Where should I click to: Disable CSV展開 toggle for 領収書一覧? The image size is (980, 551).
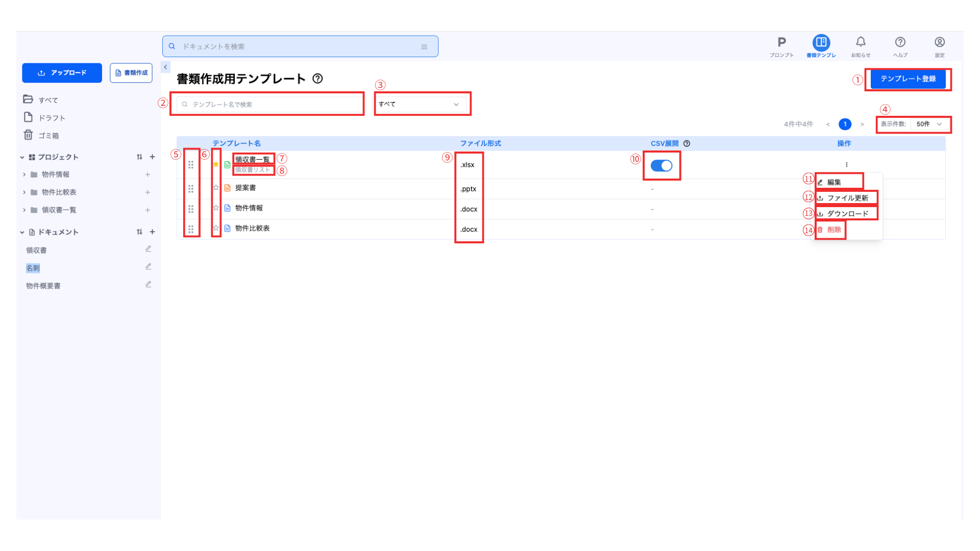[661, 166]
